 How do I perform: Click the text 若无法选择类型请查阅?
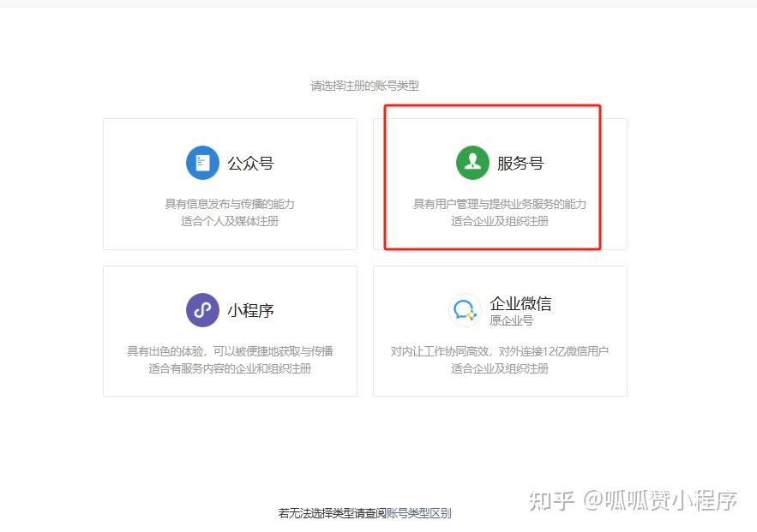(333, 513)
